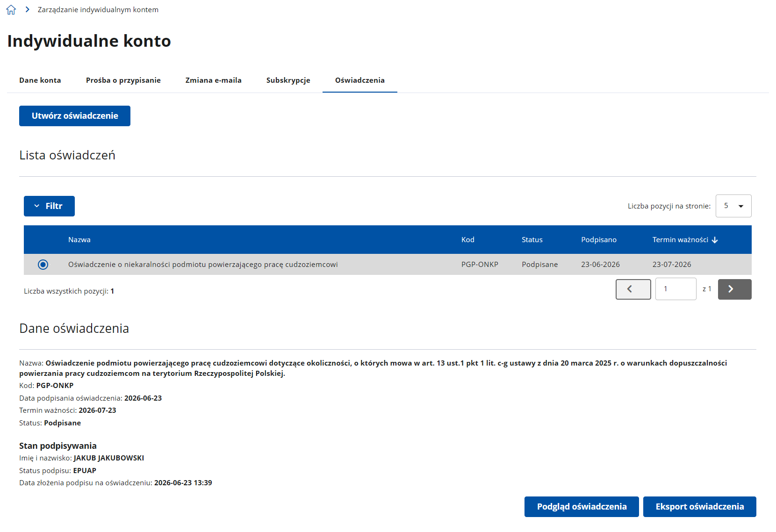
Task: Open the Zmiana e-maila tab
Action: [x=214, y=80]
